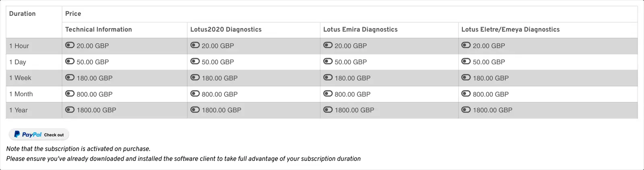Viewport: 644px width, 170px height.
Task: Click the PayPal Check out button
Action: [39, 135]
